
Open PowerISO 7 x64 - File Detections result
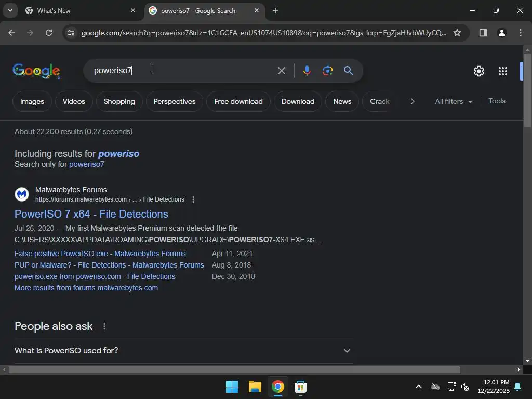91,214
